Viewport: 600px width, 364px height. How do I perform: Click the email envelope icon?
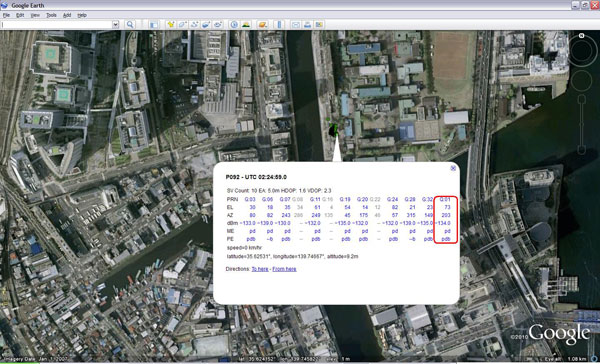[x=296, y=24]
